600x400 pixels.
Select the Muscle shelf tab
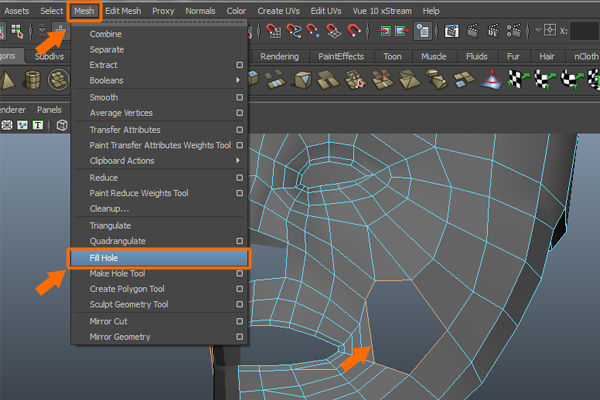coord(433,56)
